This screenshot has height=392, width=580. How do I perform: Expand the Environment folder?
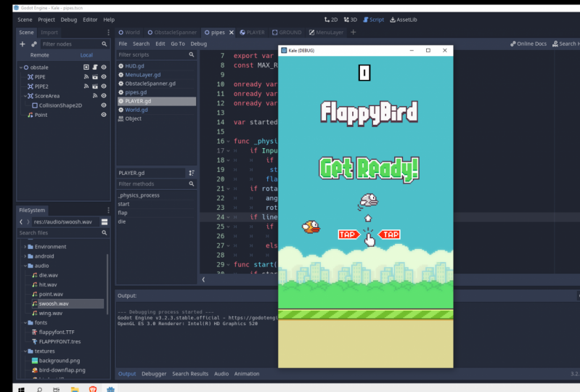pyautogui.click(x=25, y=247)
